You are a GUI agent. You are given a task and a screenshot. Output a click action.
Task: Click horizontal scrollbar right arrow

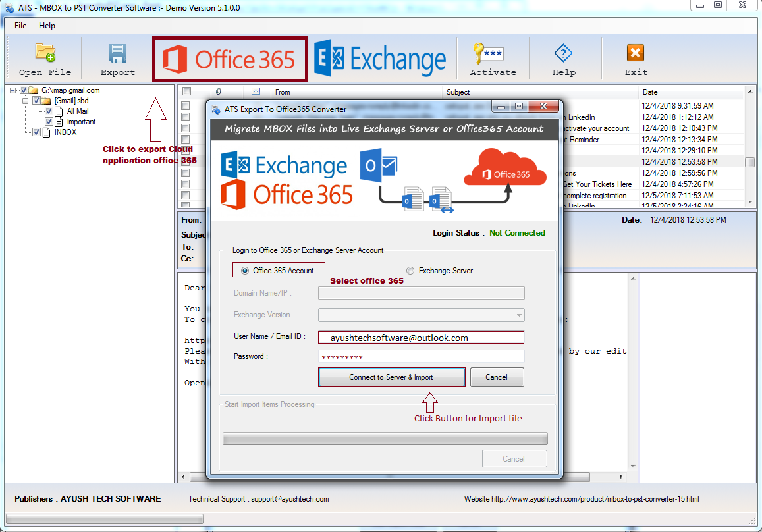[x=622, y=477]
